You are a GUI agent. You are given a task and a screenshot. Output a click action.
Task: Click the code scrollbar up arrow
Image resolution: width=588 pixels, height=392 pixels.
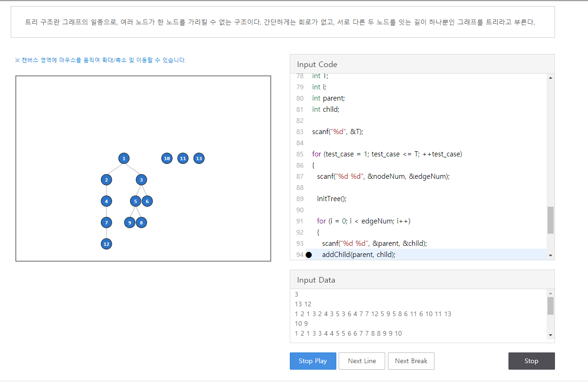click(551, 78)
